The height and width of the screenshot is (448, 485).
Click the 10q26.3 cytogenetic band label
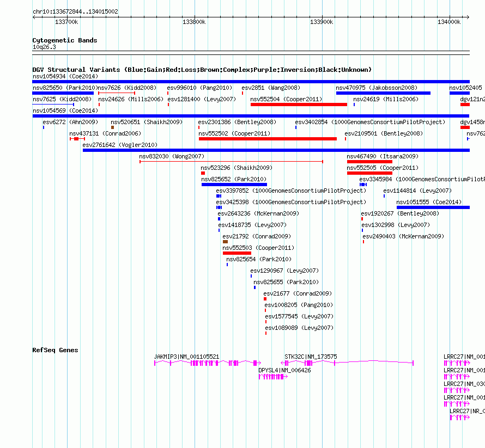(x=44, y=47)
